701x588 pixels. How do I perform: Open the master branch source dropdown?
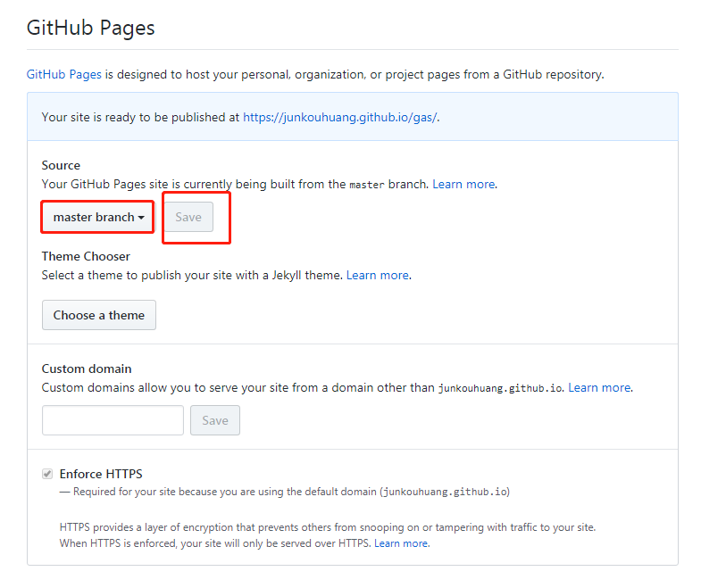[98, 217]
